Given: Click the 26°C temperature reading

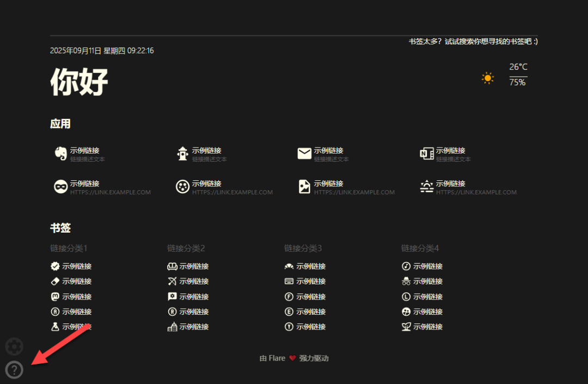Looking at the screenshot, I should point(518,67).
